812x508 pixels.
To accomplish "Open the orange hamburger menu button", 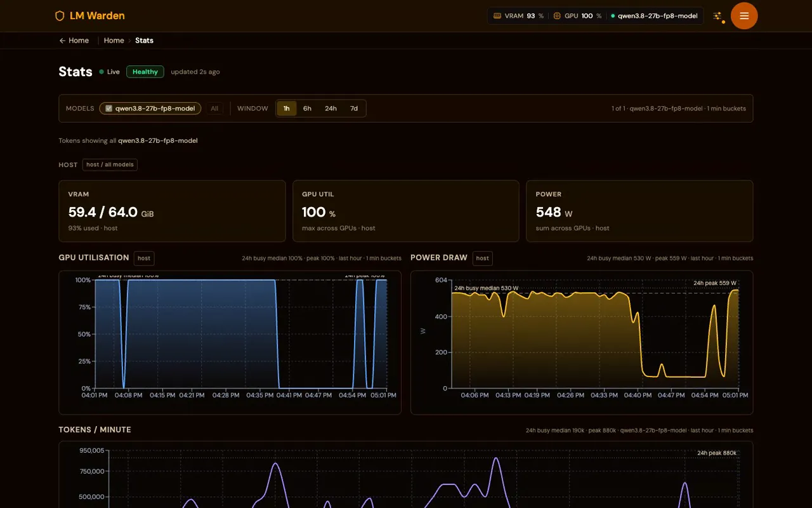I will (x=744, y=16).
